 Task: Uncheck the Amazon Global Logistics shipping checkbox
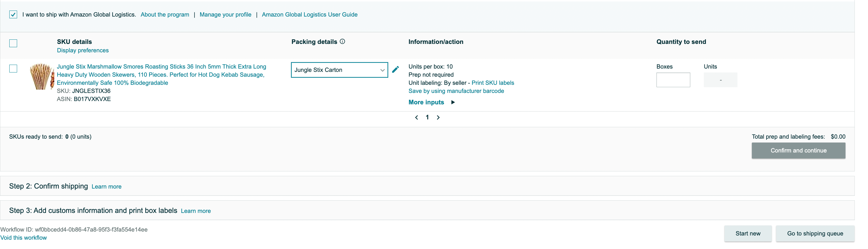click(x=13, y=14)
